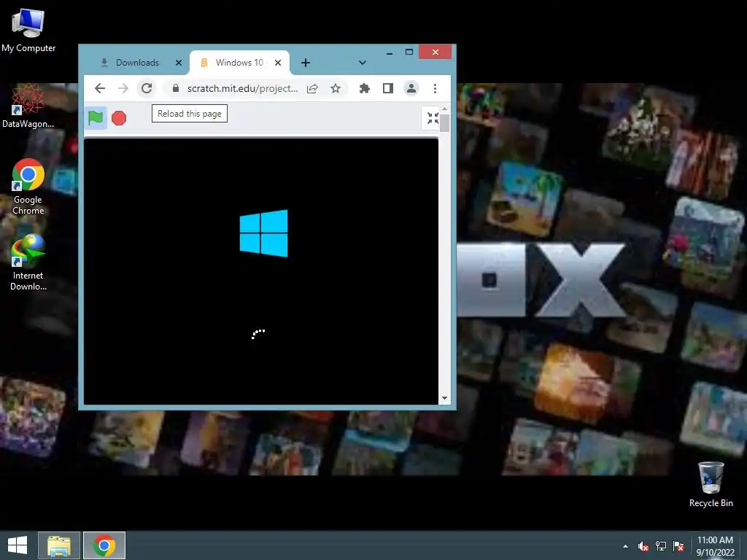Open the network tray icon
The width and height of the screenshot is (747, 560).
661,546
